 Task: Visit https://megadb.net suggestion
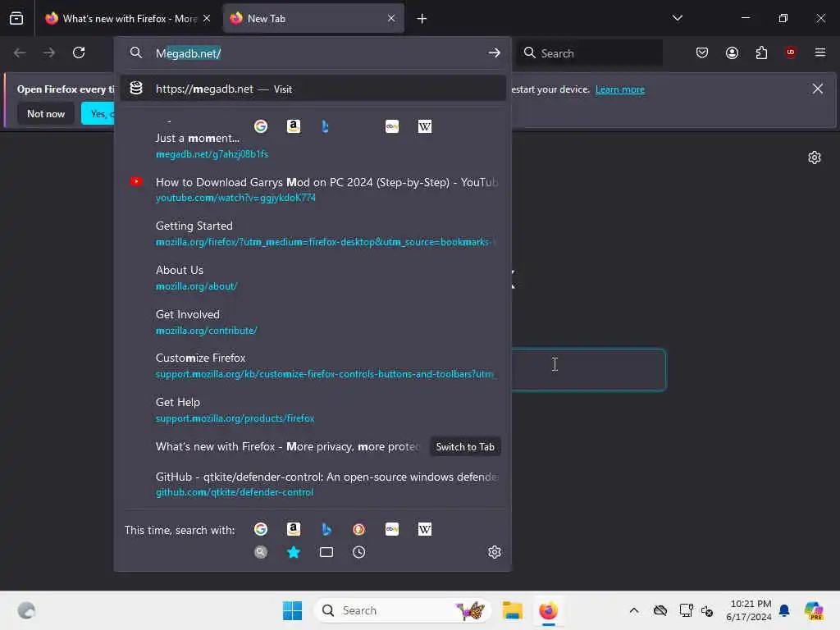[313, 89]
